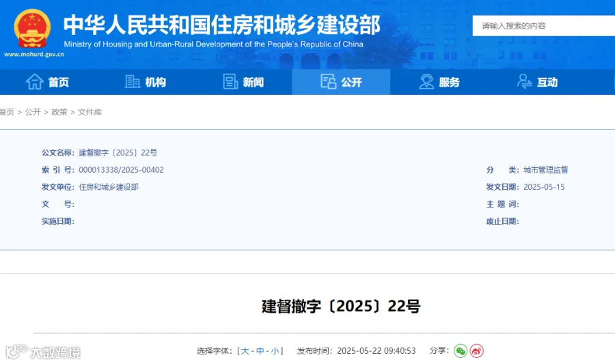Click the index number 000013338/2025-00402
This screenshot has height=364, width=615.
[x=121, y=169]
